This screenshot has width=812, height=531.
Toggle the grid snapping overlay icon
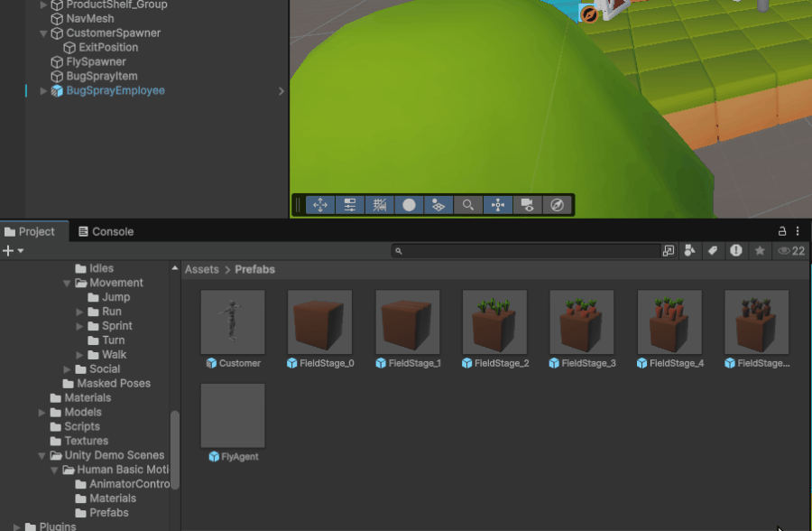(380, 205)
